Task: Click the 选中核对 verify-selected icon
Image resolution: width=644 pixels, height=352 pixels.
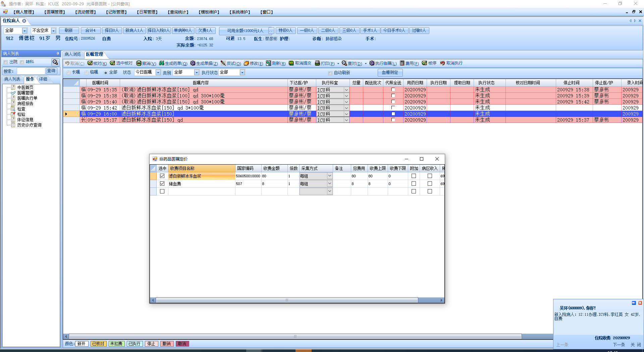Action: [113, 63]
